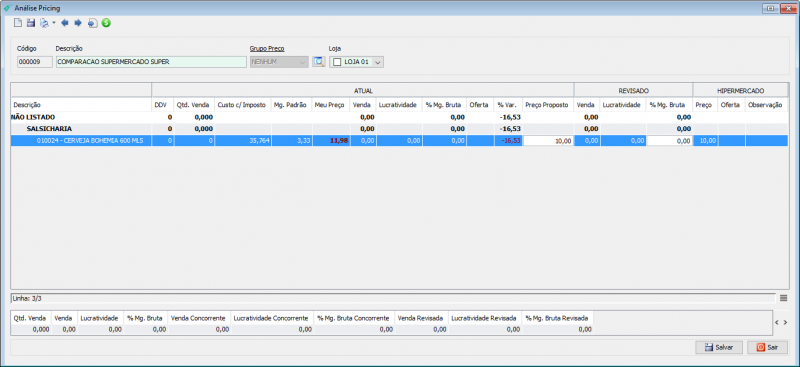The width and height of the screenshot is (800, 367).
Task: Click the Preço Proposto column header
Action: [548, 105]
